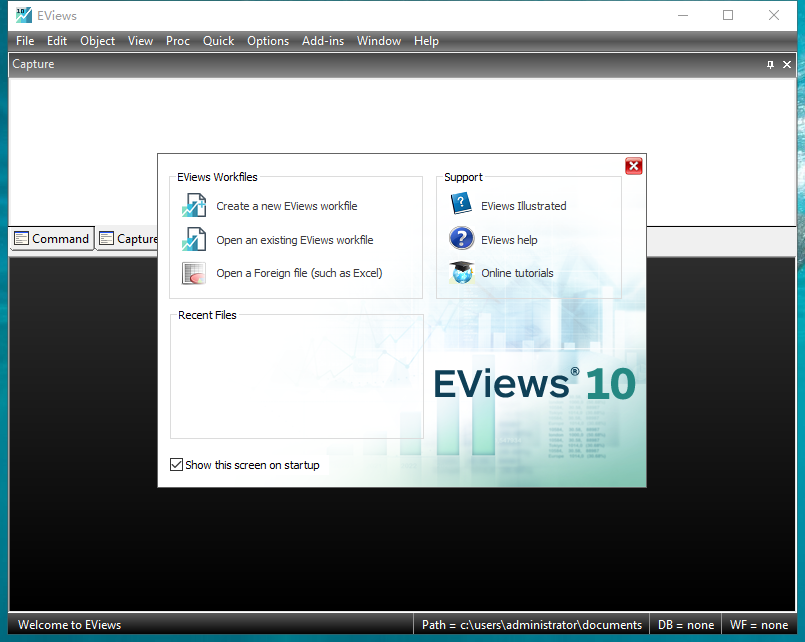Toggle auto-hide pin on the Capture panel

click(x=769, y=64)
